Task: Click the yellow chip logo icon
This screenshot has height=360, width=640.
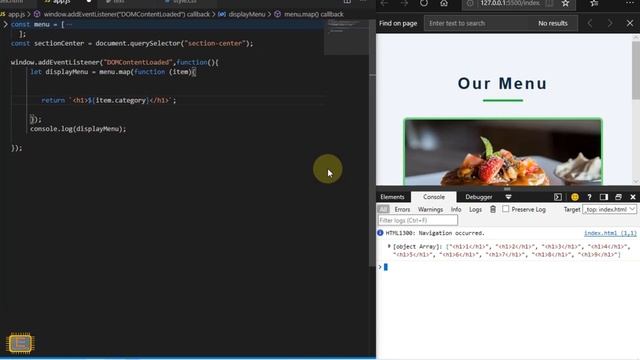Action: click(x=20, y=343)
